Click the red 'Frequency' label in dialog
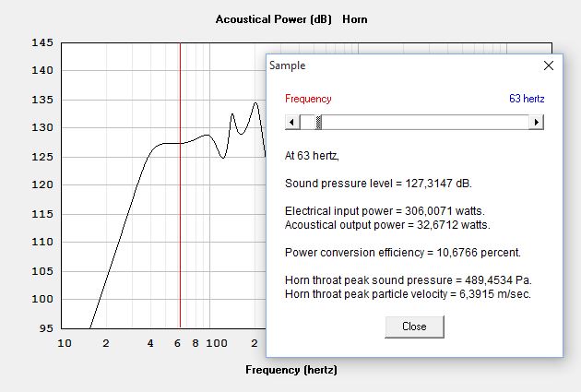Image resolution: width=581 pixels, height=392 pixels. (308, 99)
